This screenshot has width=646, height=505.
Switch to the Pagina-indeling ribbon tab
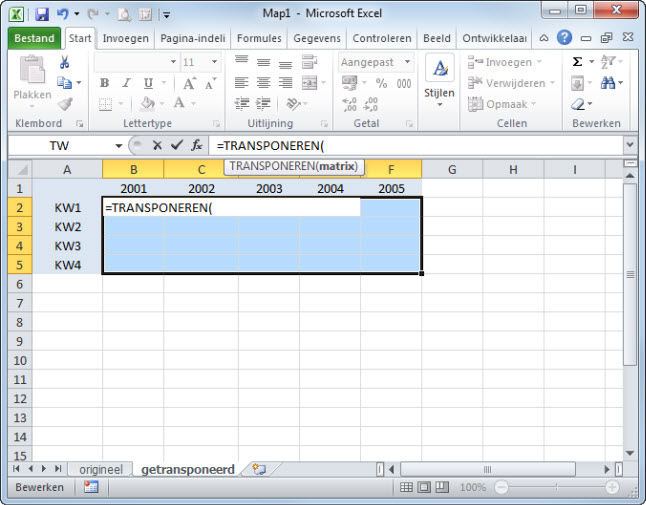[192, 38]
